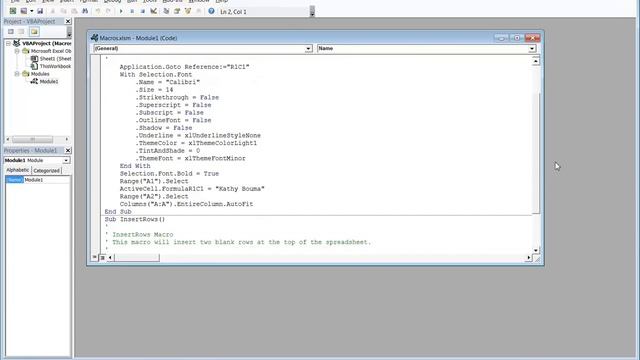
Task: Toggle Design Mode in the toolbar
Action: tap(153, 11)
